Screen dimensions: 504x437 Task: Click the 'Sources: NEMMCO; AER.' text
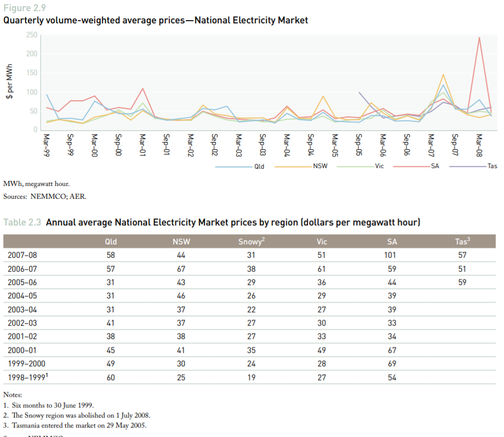click(45, 196)
